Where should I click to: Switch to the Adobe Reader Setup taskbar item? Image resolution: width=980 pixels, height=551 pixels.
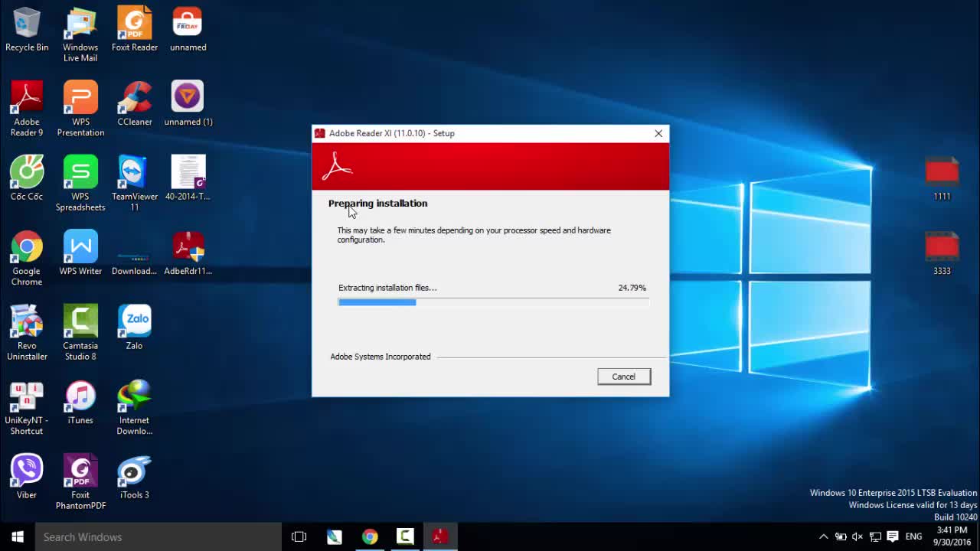440,536
